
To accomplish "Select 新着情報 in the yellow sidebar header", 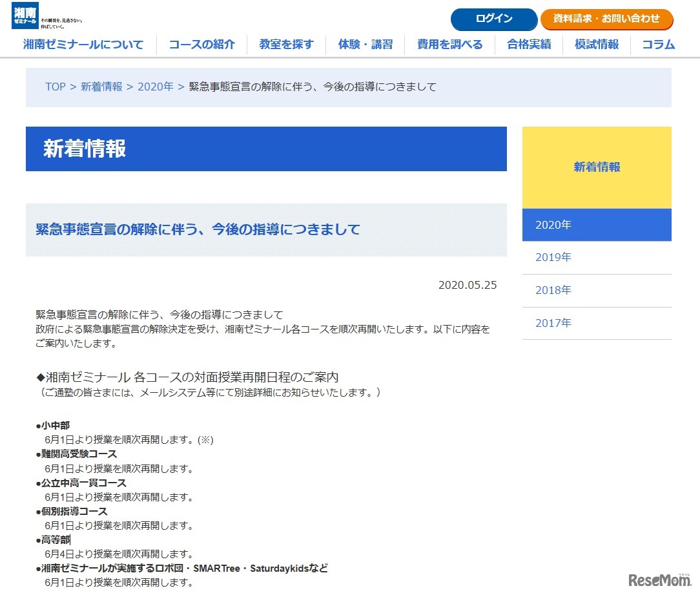I will pyautogui.click(x=597, y=166).
